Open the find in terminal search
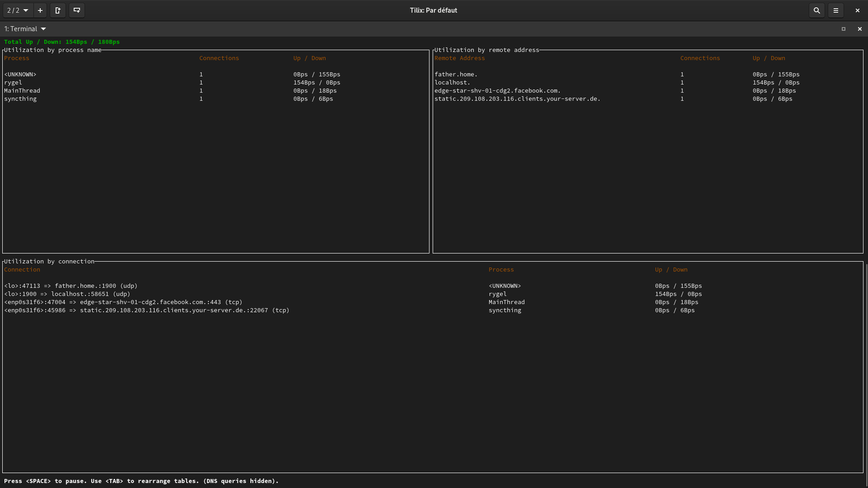The width and height of the screenshot is (868, 488). (x=816, y=10)
